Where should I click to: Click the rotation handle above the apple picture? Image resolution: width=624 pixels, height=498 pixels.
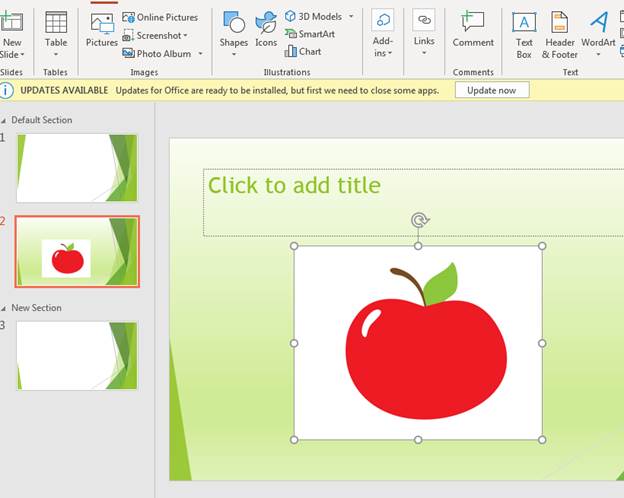tap(418, 220)
